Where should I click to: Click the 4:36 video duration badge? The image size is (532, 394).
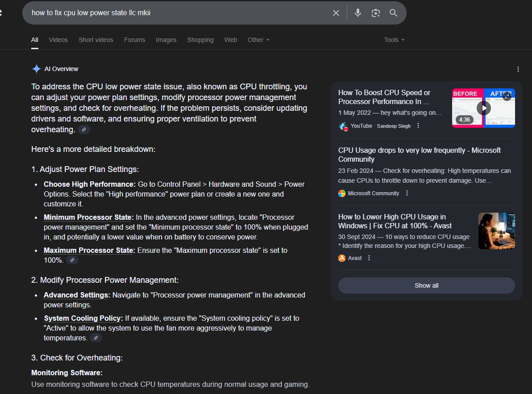pos(464,120)
